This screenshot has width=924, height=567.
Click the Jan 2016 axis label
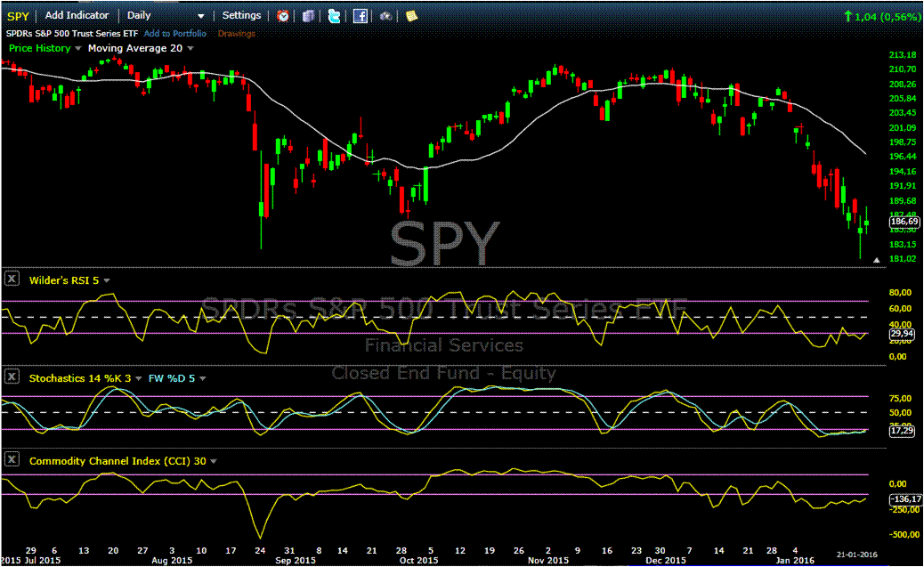click(795, 560)
